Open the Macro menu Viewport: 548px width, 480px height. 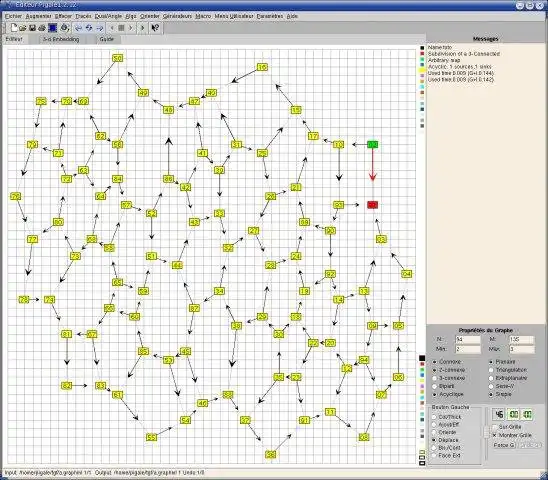(203, 16)
